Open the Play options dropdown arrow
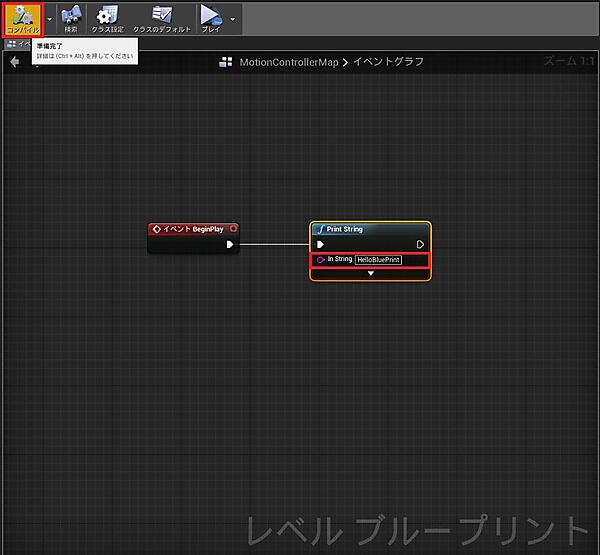This screenshot has height=555, width=600. (x=233, y=18)
